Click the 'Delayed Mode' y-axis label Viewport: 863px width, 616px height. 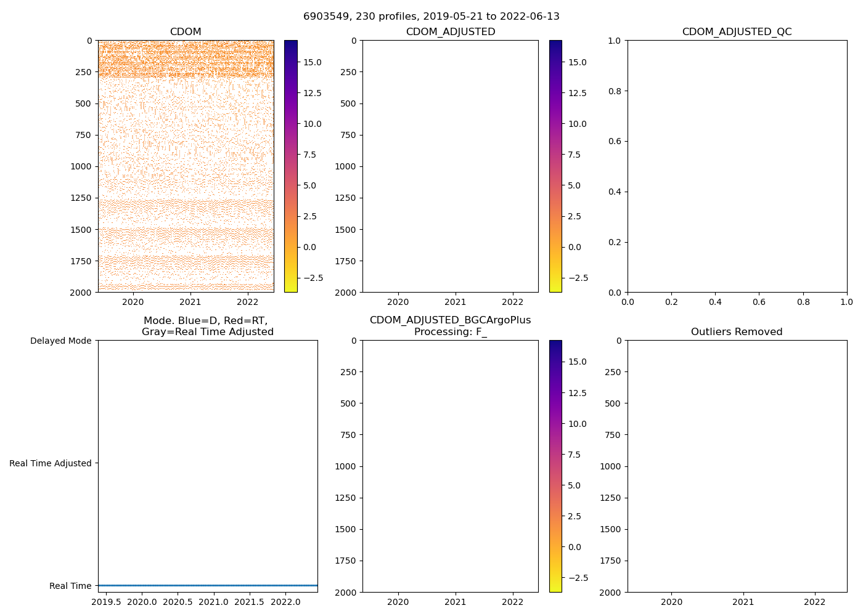(x=60, y=341)
